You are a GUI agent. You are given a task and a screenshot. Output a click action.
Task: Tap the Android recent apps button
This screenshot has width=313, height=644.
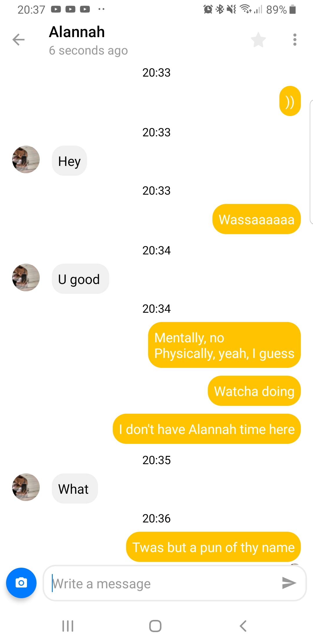(68, 626)
